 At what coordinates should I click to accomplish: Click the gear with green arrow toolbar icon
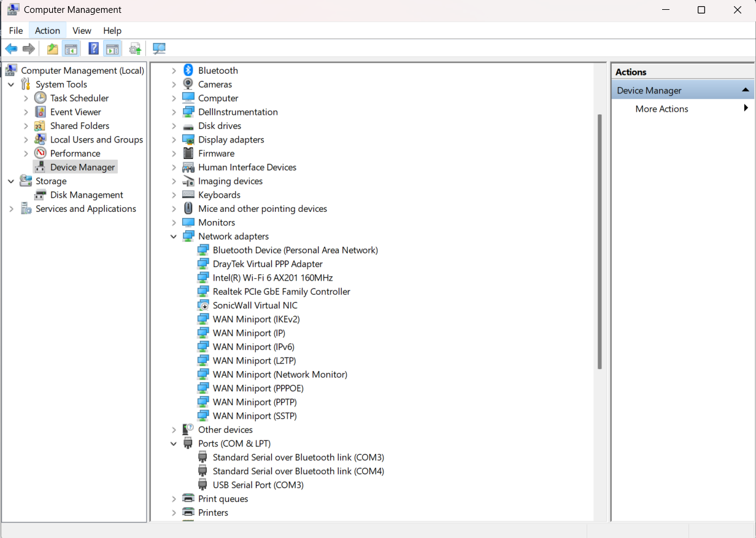[x=135, y=49]
